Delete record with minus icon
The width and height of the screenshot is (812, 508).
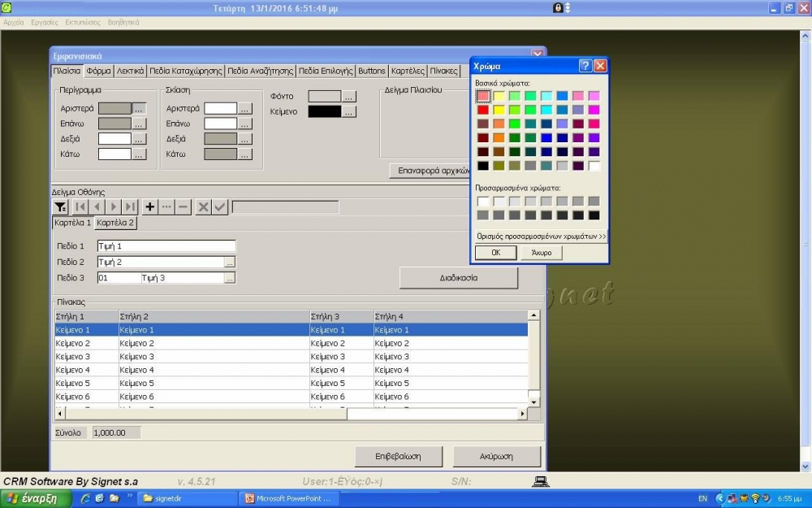click(x=183, y=206)
